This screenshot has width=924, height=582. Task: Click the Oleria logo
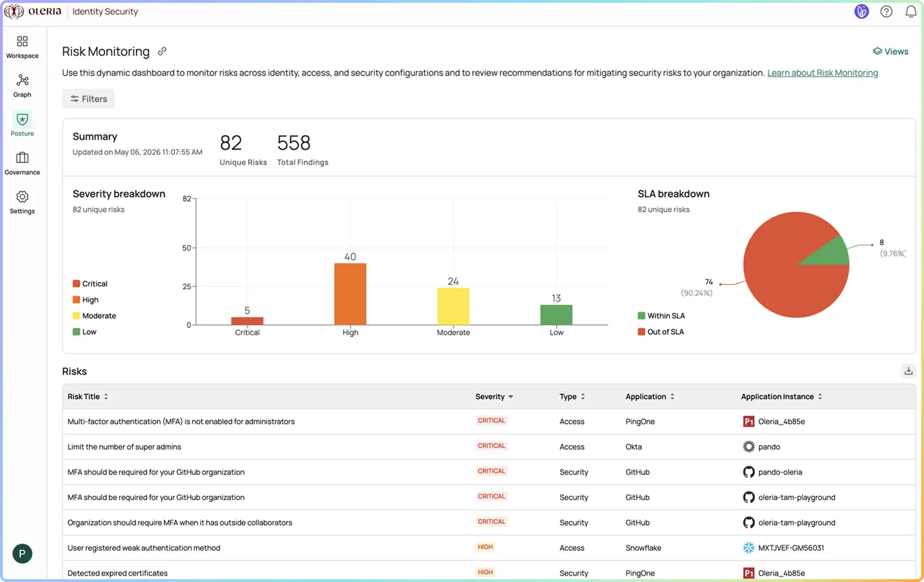(x=33, y=11)
